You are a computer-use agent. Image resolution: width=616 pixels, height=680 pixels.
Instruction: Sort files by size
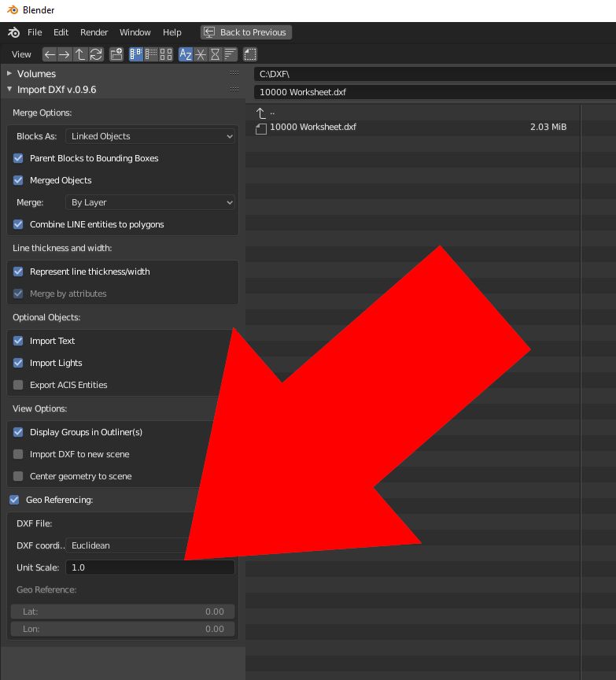pyautogui.click(x=231, y=54)
